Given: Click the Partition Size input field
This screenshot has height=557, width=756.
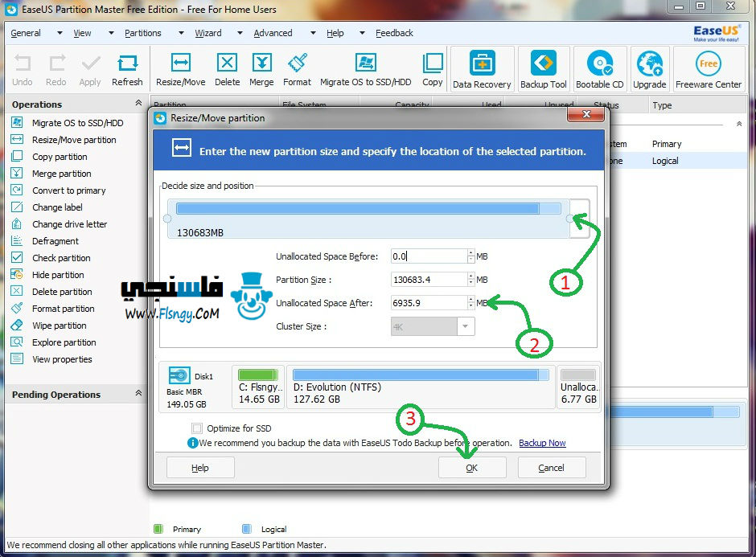Looking at the screenshot, I should [429, 280].
